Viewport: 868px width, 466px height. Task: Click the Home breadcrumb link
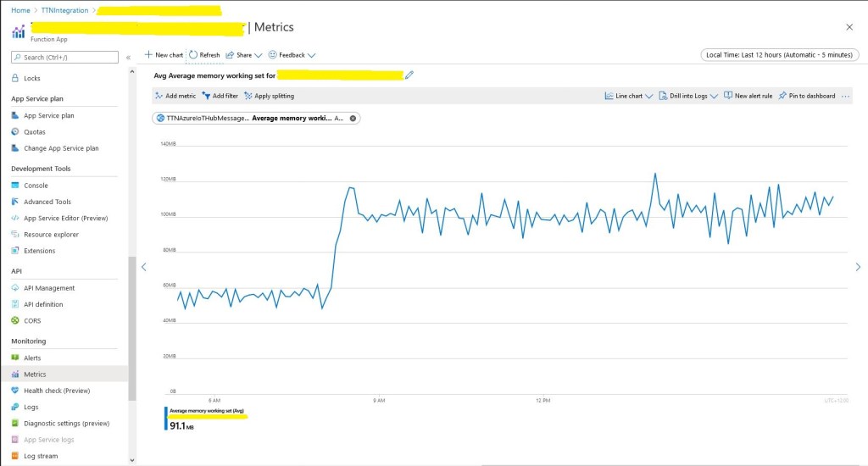[20, 10]
